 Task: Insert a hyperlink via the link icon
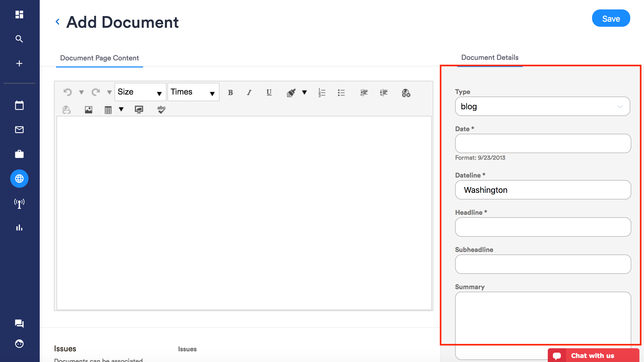point(405,93)
